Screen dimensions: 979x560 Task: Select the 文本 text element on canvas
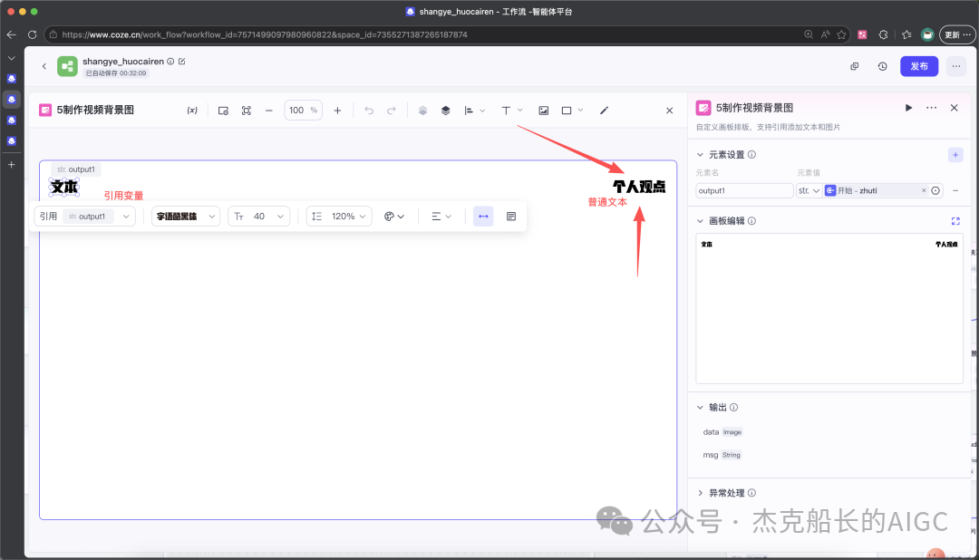point(64,187)
